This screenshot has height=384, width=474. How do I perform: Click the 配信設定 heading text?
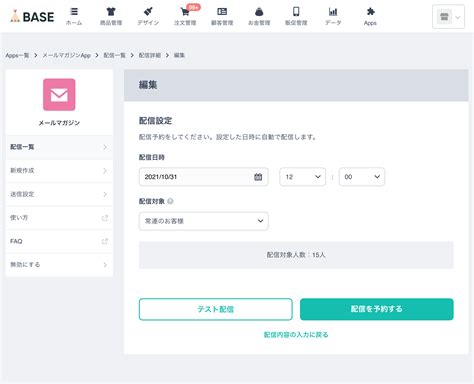pos(155,121)
